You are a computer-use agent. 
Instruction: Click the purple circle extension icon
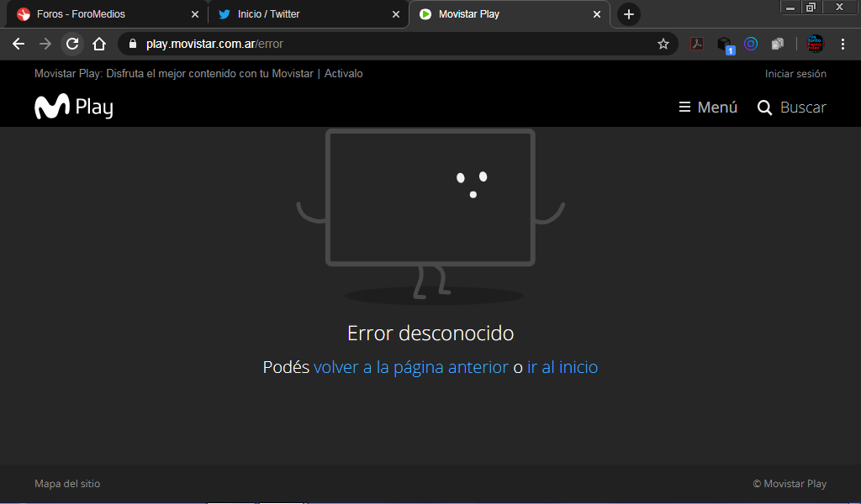[x=751, y=44]
